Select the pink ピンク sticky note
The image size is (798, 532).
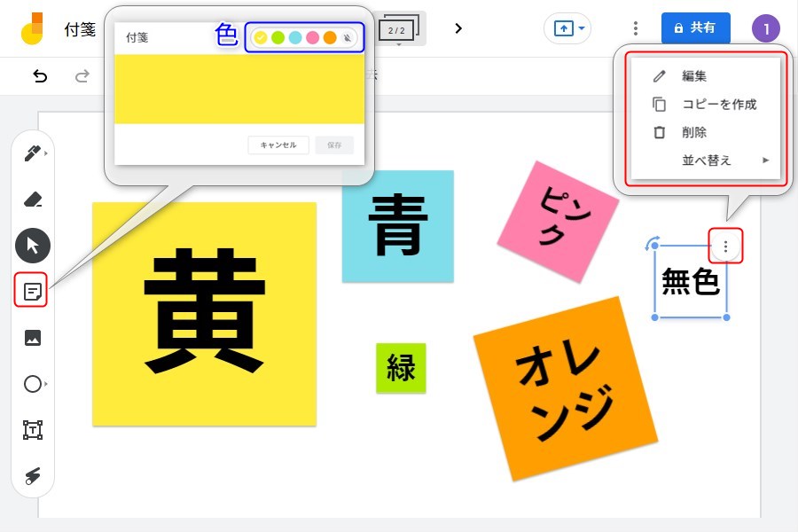tap(558, 222)
